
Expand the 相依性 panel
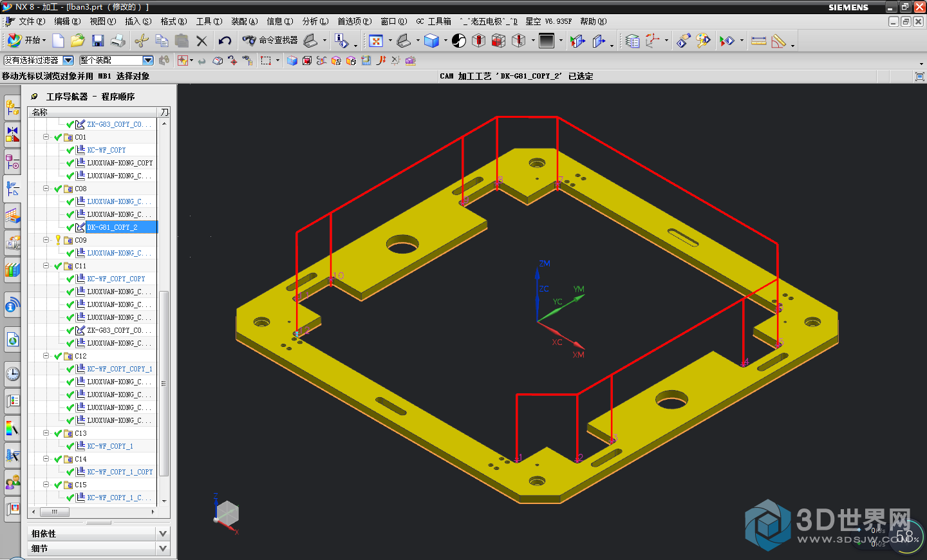98,534
